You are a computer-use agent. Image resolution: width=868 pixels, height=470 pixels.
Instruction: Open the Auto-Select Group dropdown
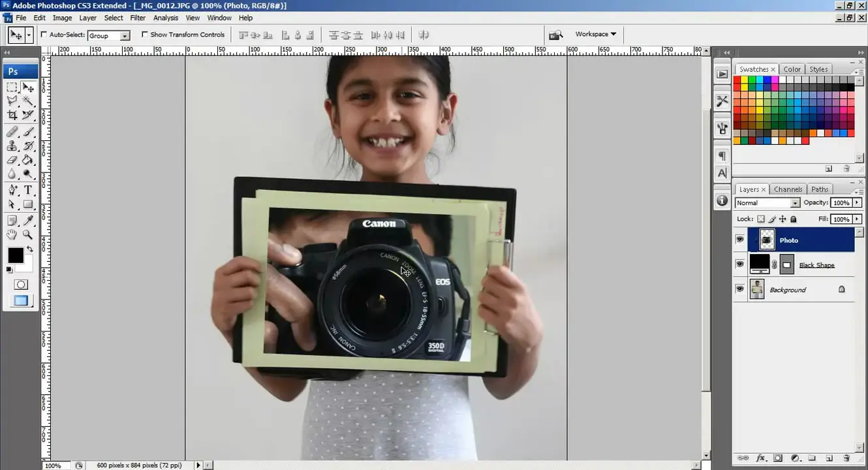125,36
